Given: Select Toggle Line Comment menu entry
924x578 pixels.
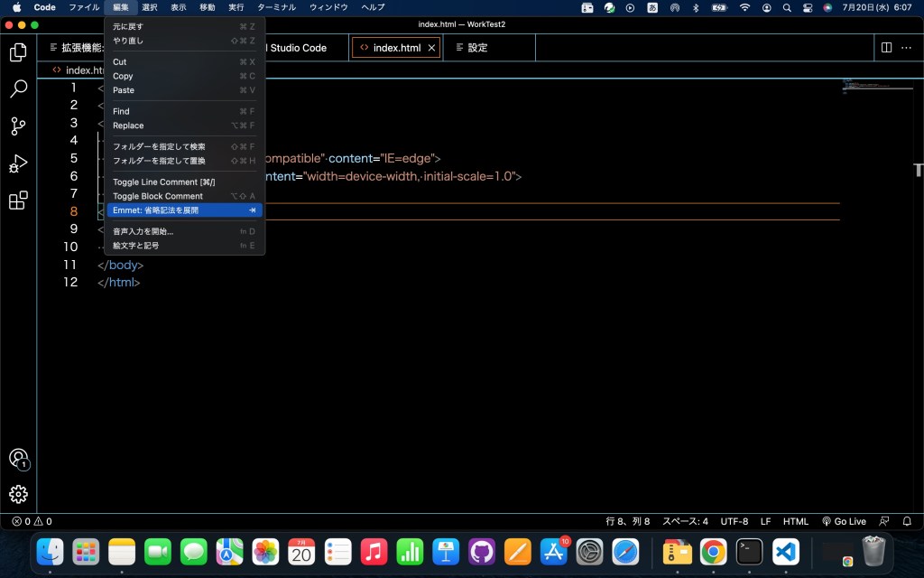Looking at the screenshot, I should 163,182.
